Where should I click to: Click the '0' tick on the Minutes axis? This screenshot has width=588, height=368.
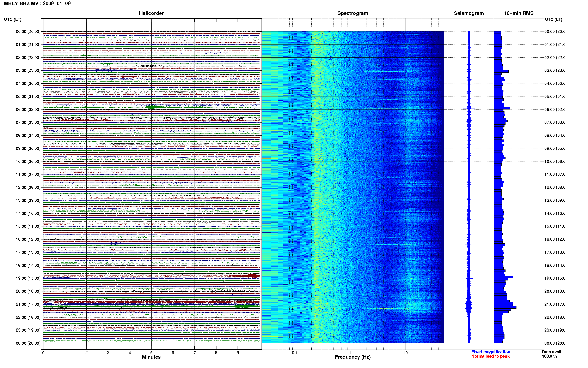click(x=43, y=353)
